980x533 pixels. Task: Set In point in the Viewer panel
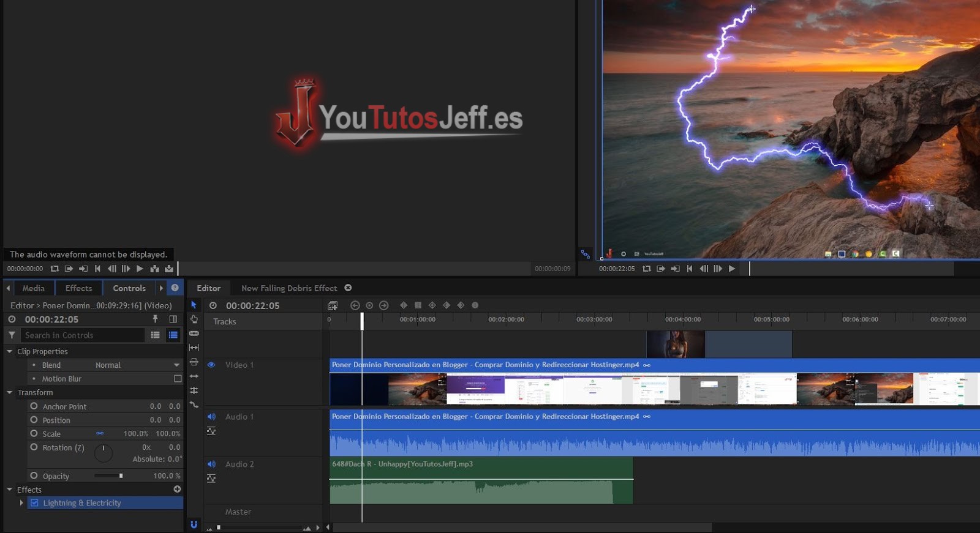pyautogui.click(x=661, y=269)
